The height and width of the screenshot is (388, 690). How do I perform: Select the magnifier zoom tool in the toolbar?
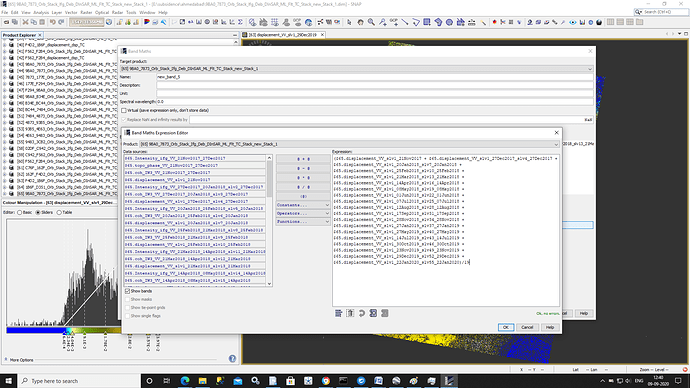coord(371,22)
